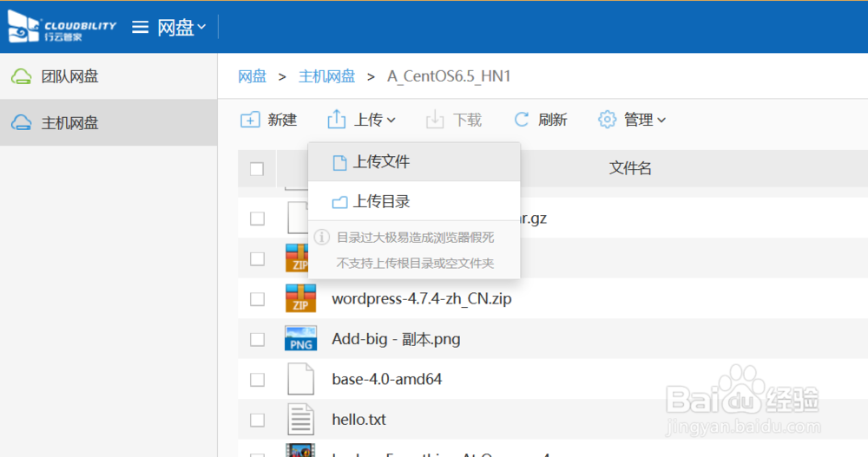
Task: Click the 新建 button
Action: pyautogui.click(x=269, y=120)
